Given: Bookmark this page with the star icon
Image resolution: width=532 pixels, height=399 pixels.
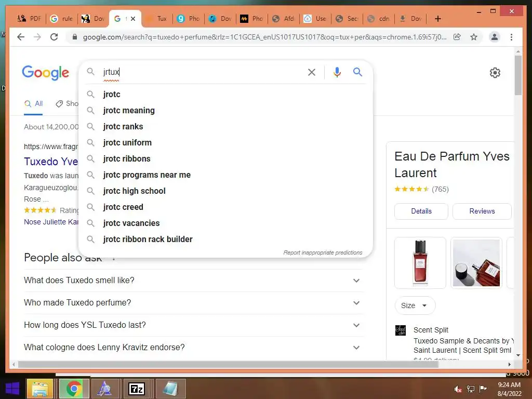Looking at the screenshot, I should tap(474, 37).
